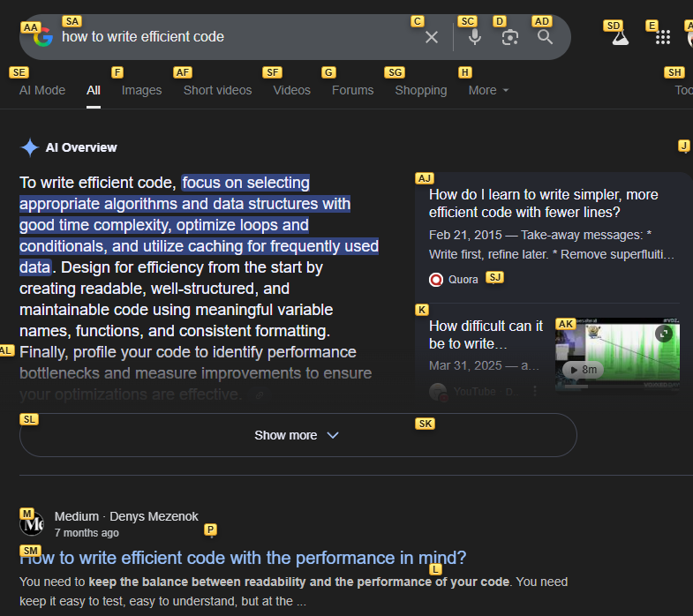Start voice search with the microphone icon
The image size is (693, 616).
pyautogui.click(x=475, y=37)
